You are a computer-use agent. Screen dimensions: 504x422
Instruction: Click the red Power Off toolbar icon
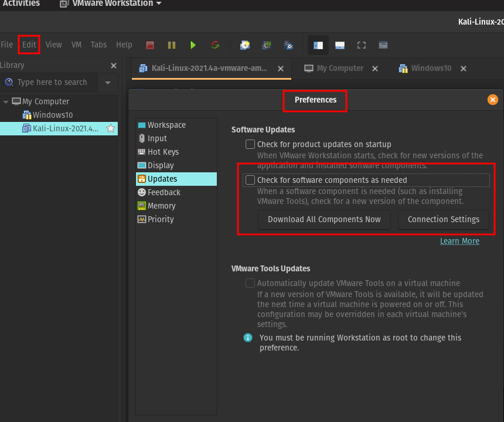(x=150, y=45)
